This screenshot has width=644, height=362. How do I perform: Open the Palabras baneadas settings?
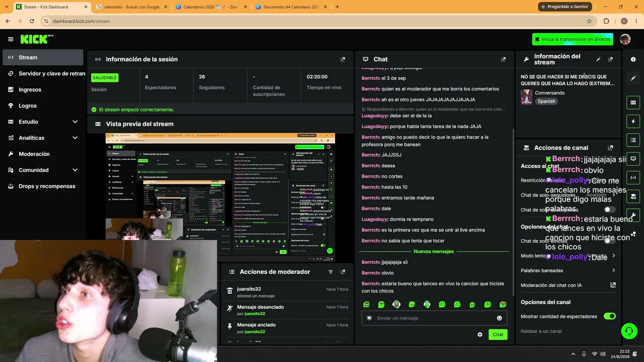(568, 270)
